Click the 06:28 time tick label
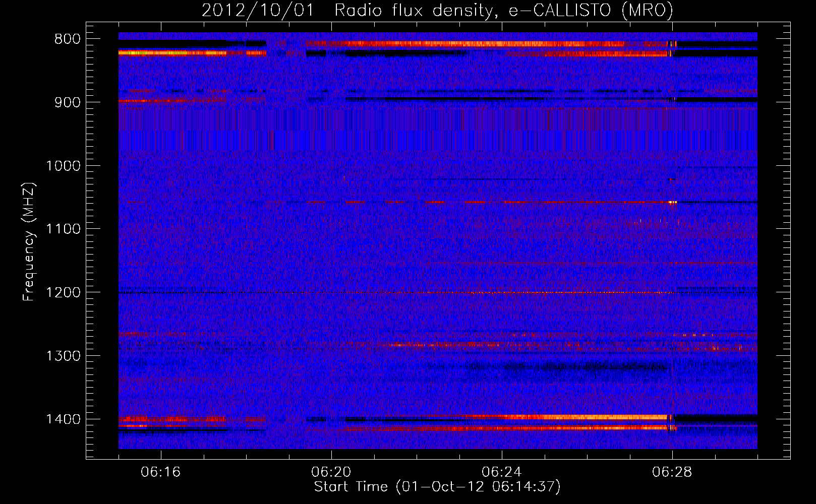Screen dimensions: 816x504 (x=672, y=472)
